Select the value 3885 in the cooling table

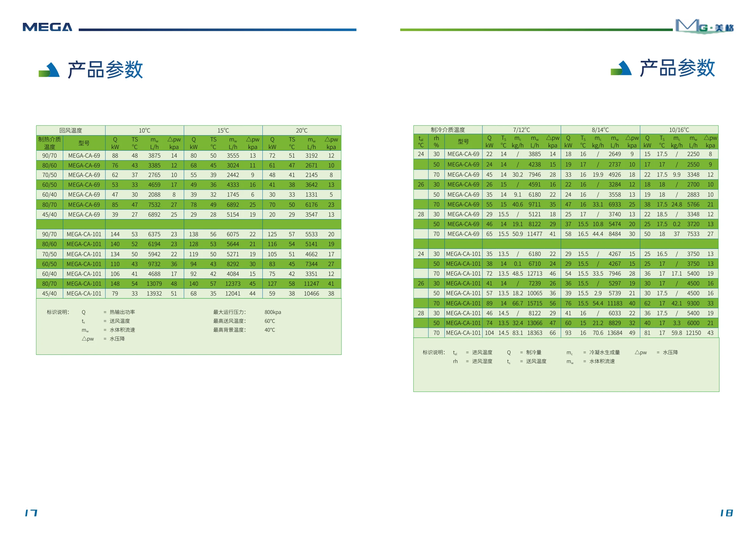[x=535, y=154]
